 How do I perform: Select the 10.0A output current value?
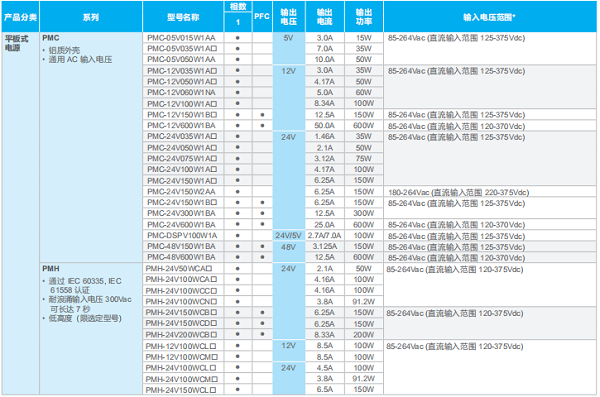pos(324,59)
